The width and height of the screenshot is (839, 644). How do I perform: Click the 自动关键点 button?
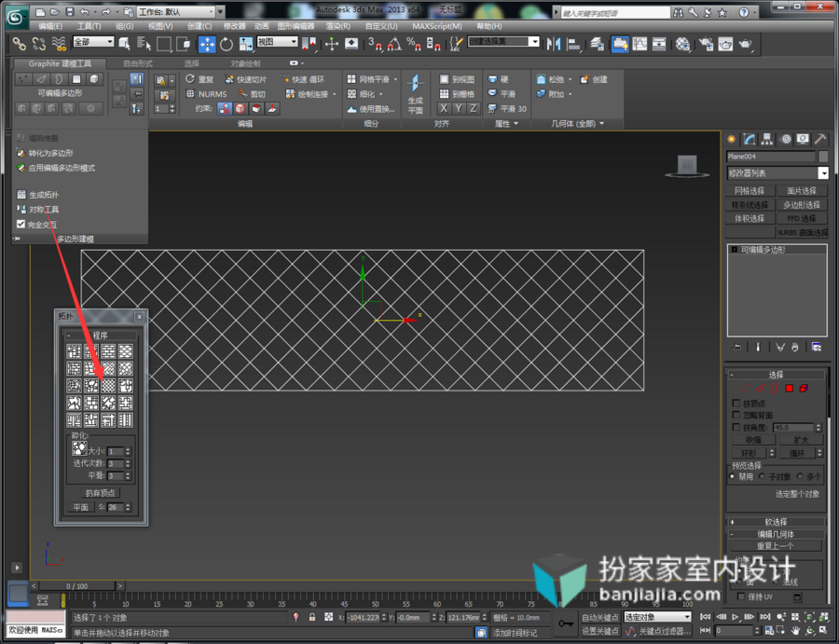(x=599, y=617)
